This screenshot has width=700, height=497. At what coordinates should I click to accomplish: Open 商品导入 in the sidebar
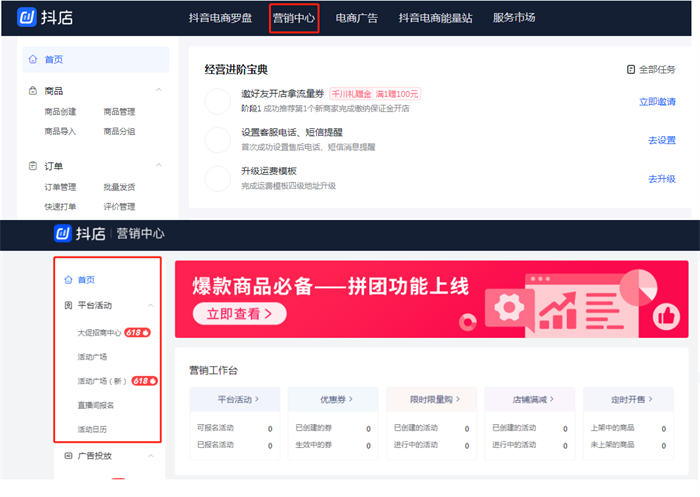pyautogui.click(x=60, y=131)
